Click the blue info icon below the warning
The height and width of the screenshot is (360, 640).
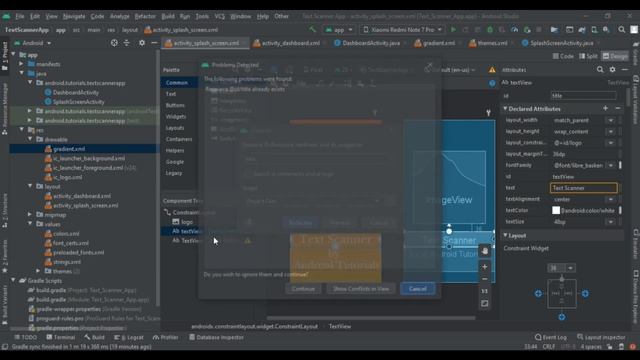pyautogui.click(x=492, y=83)
